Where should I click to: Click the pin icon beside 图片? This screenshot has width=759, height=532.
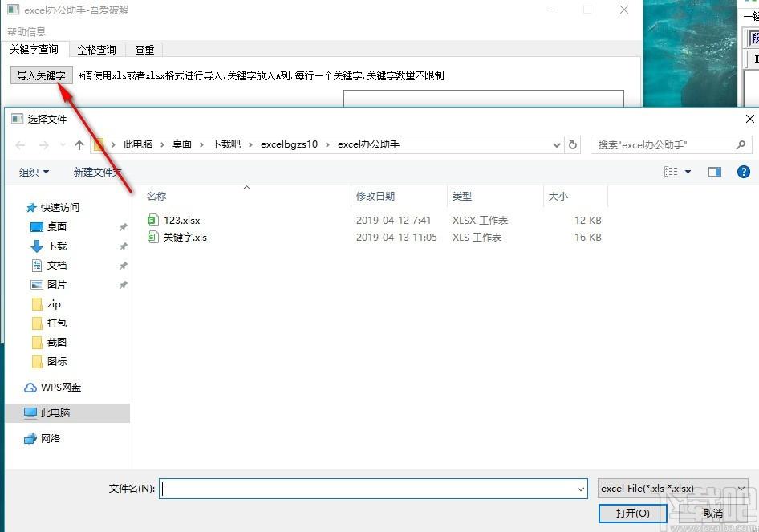point(123,285)
